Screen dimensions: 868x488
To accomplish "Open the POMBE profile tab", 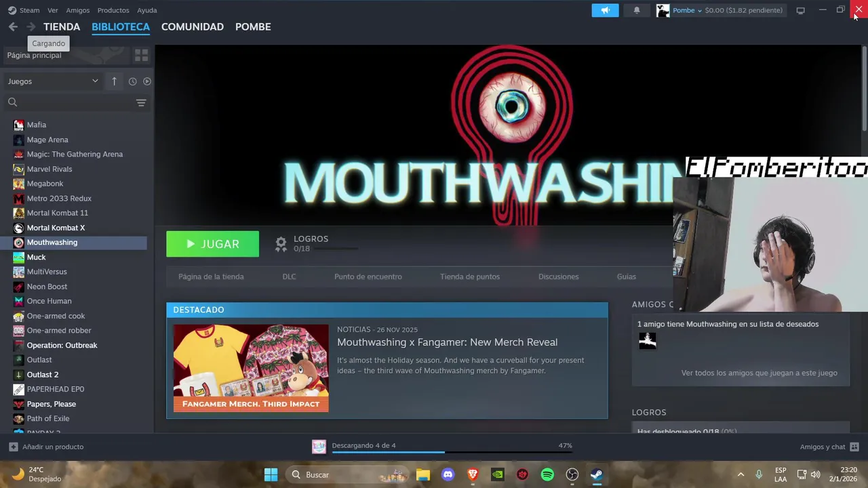I will click(253, 26).
